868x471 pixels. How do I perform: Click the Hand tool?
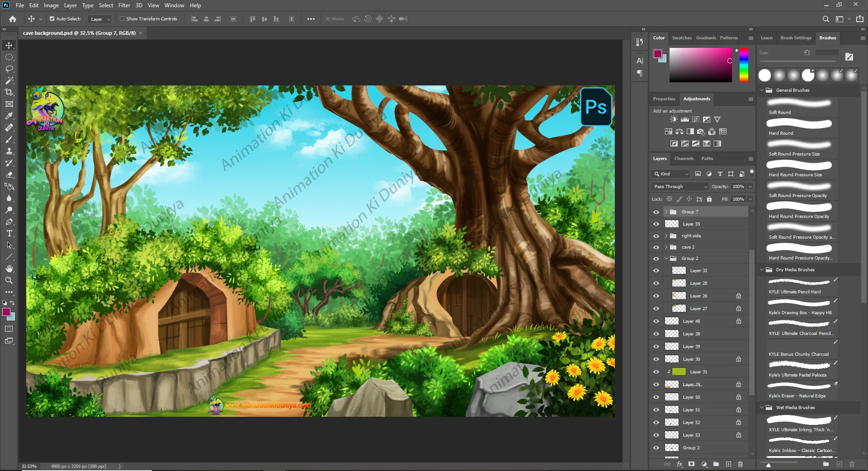9,269
